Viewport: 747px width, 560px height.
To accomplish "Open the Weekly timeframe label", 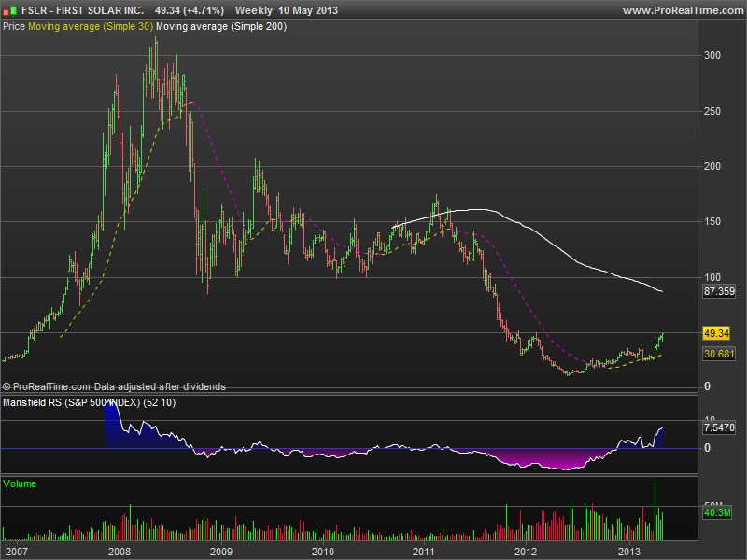I will click(x=253, y=10).
